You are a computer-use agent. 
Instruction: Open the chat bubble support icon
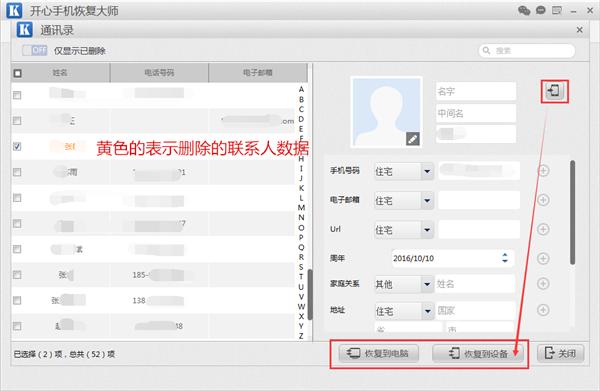pyautogui.click(x=541, y=10)
